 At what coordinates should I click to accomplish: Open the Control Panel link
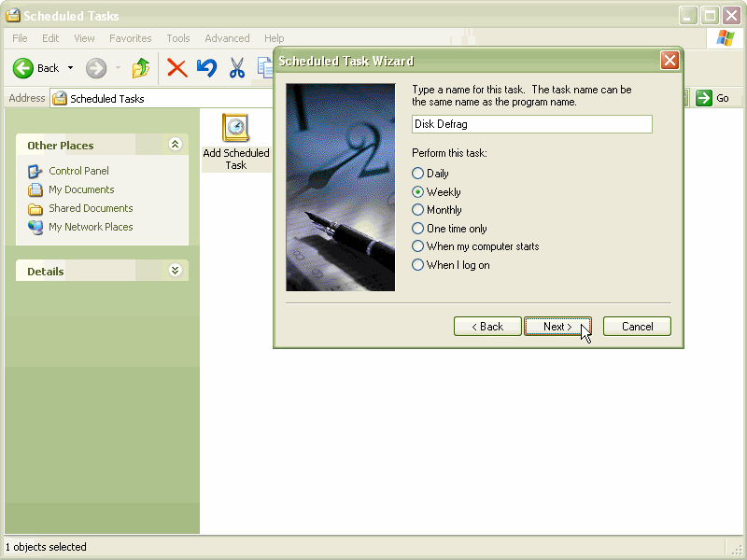(x=78, y=171)
